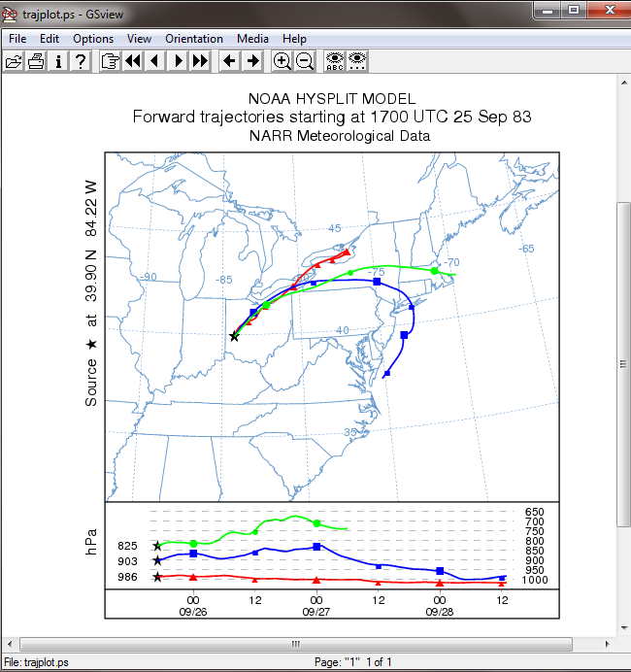Viewport: 631px width, 672px height.
Task: Click the GSview title bar application icon
Action: [10, 15]
